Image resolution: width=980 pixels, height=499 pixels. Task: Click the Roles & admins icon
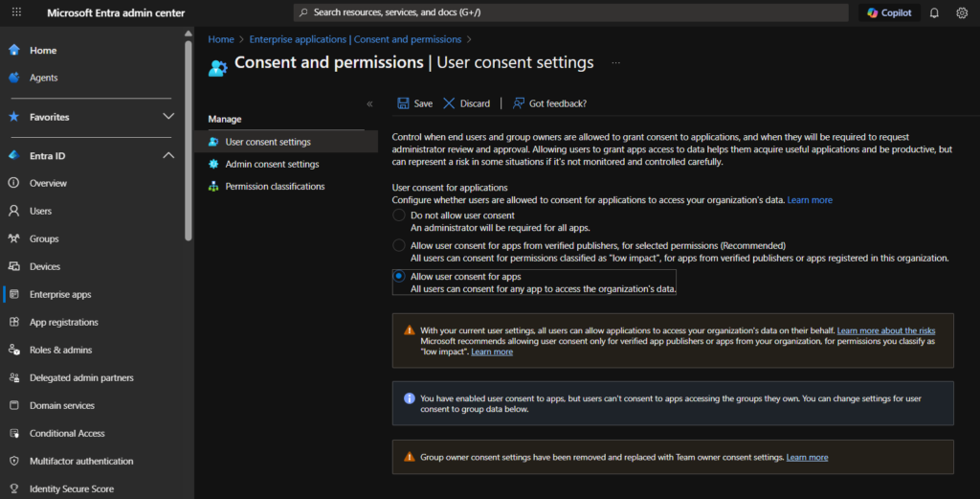13,350
